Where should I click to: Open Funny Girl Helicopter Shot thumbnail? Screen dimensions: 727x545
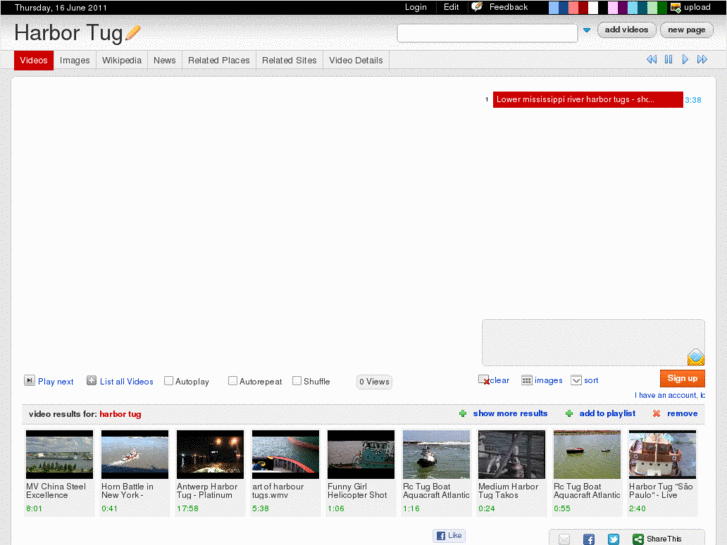point(361,454)
